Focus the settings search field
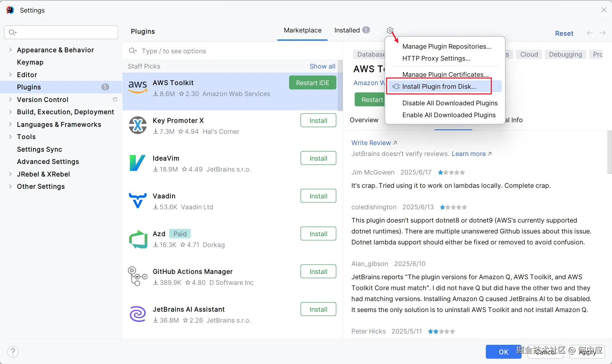 (x=61, y=32)
